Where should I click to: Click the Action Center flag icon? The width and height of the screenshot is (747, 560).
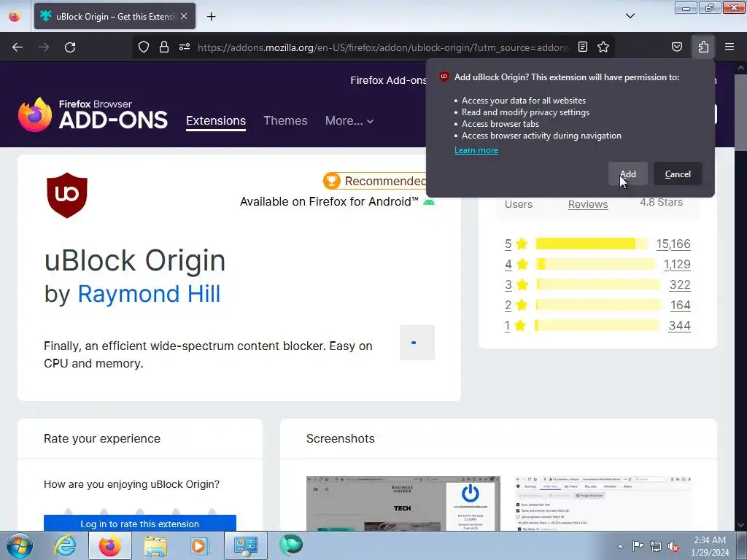[x=638, y=546]
